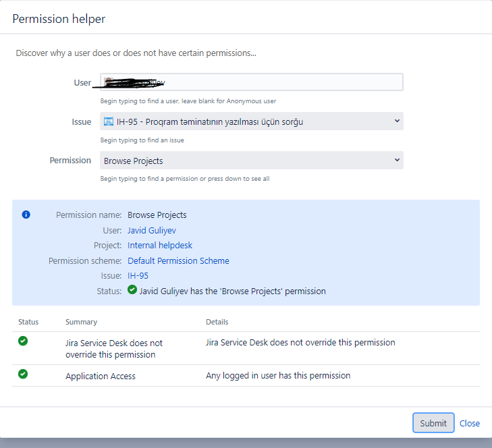The image size is (492, 448).
Task: Click 'Permission helper' dialog title
Action: tap(59, 19)
